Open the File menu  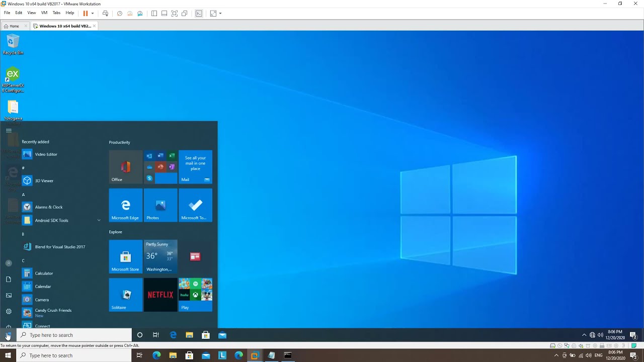point(7,13)
